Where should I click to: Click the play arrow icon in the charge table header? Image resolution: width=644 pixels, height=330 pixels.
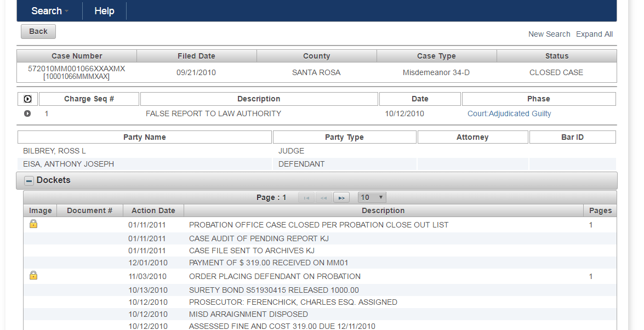pyautogui.click(x=27, y=99)
